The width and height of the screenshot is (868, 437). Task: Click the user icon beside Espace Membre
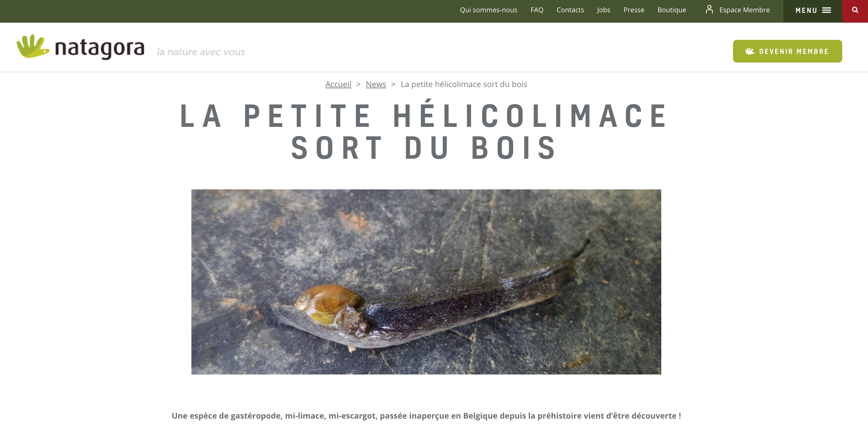709,9
